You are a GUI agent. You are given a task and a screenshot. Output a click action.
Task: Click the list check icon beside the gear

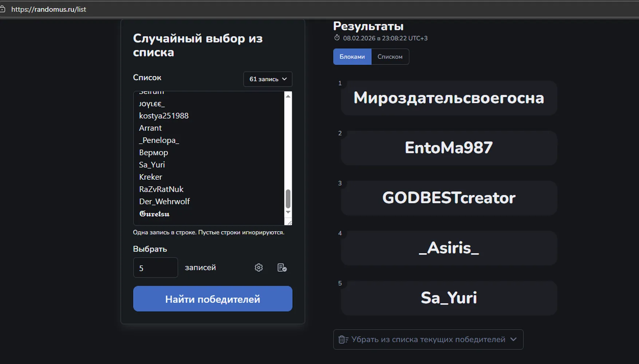point(282,268)
